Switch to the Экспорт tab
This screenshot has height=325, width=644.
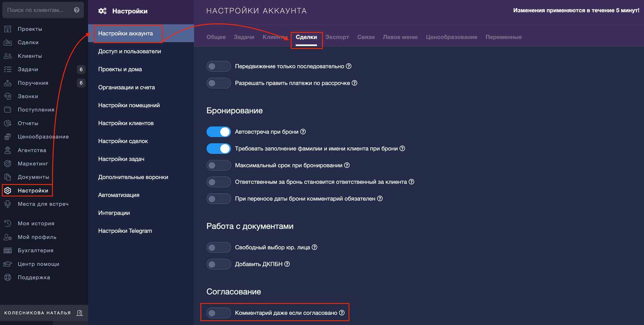click(337, 37)
